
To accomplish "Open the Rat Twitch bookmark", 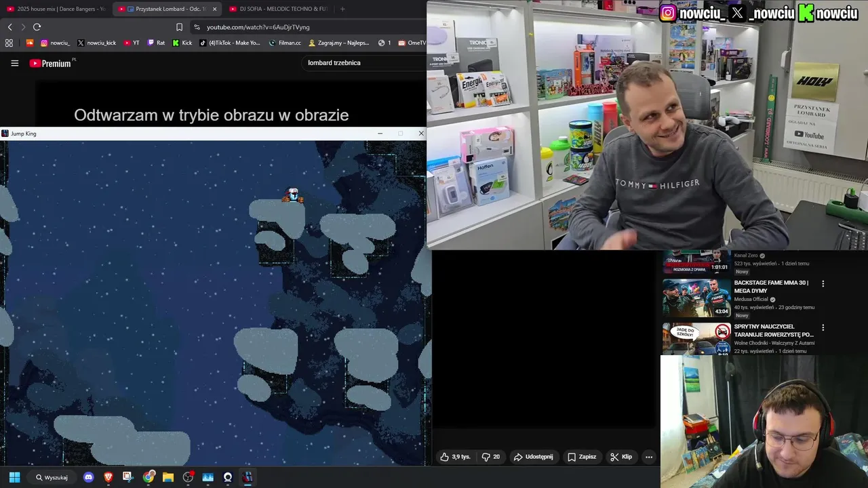I will [156, 43].
